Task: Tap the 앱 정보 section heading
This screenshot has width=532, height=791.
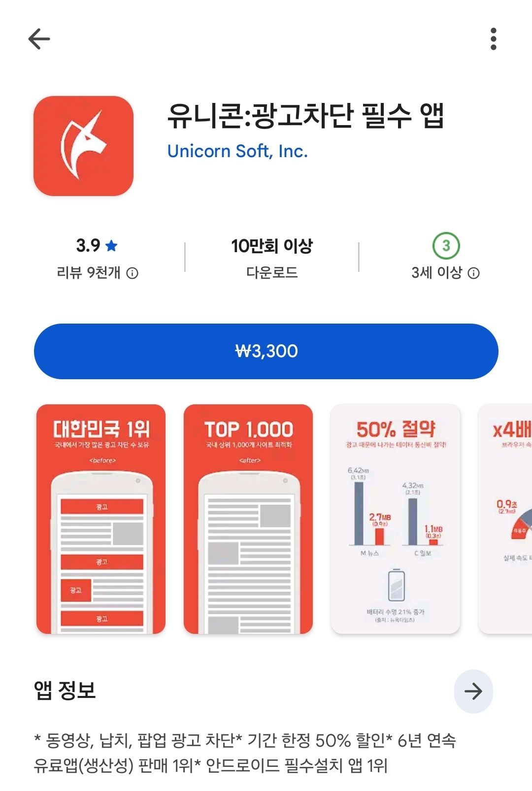Action: point(65,691)
